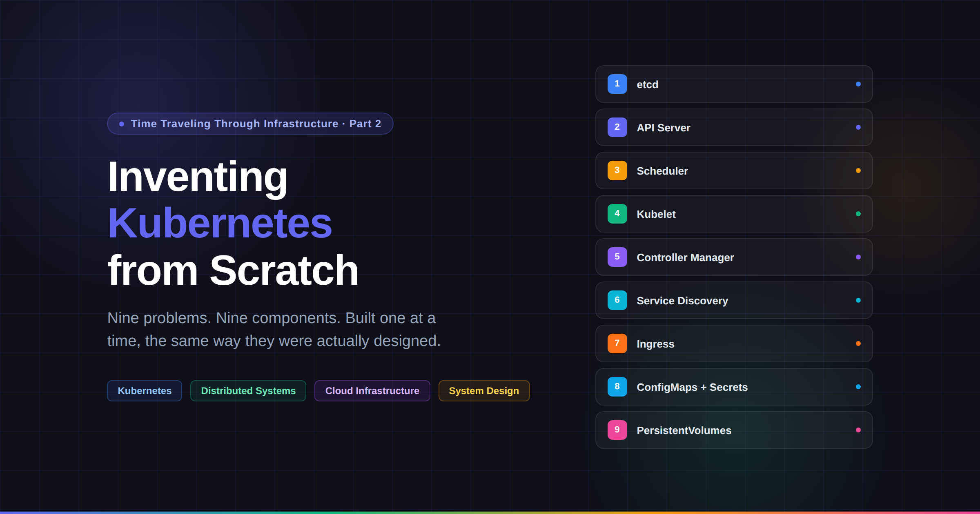
Task: Click the status dot in the API Server card
Action: 858,127
